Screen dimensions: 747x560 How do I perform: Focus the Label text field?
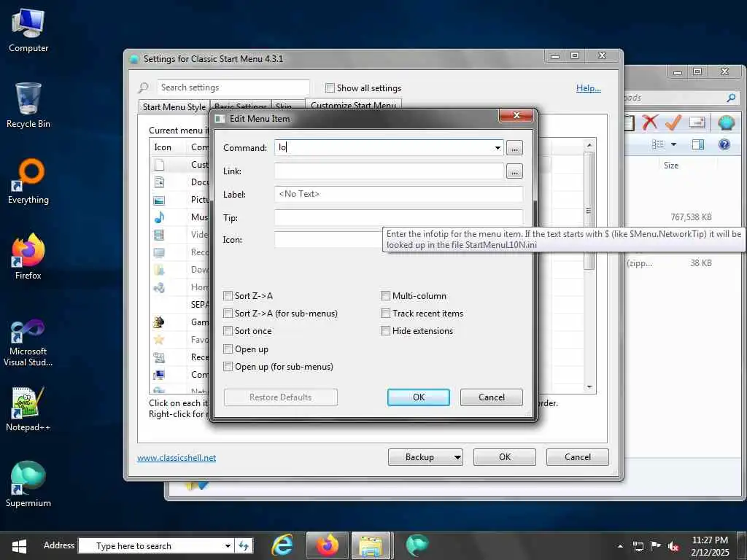tap(398, 194)
